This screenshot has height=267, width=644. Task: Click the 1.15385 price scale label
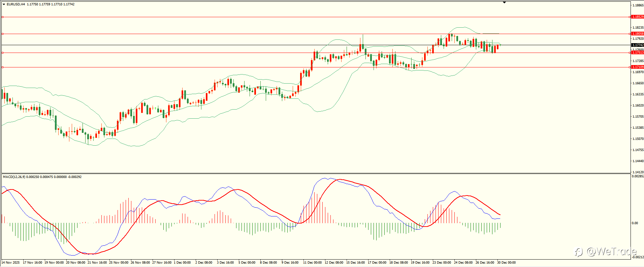coord(638,128)
